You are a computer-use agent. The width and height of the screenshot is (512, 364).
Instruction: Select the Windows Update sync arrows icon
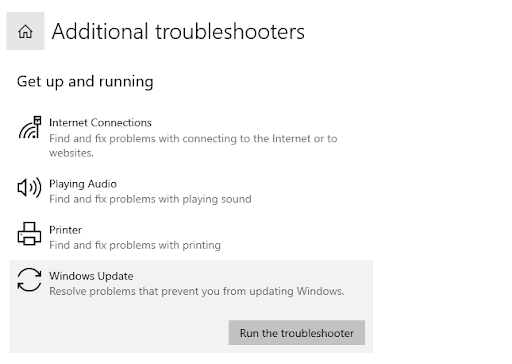click(29, 280)
